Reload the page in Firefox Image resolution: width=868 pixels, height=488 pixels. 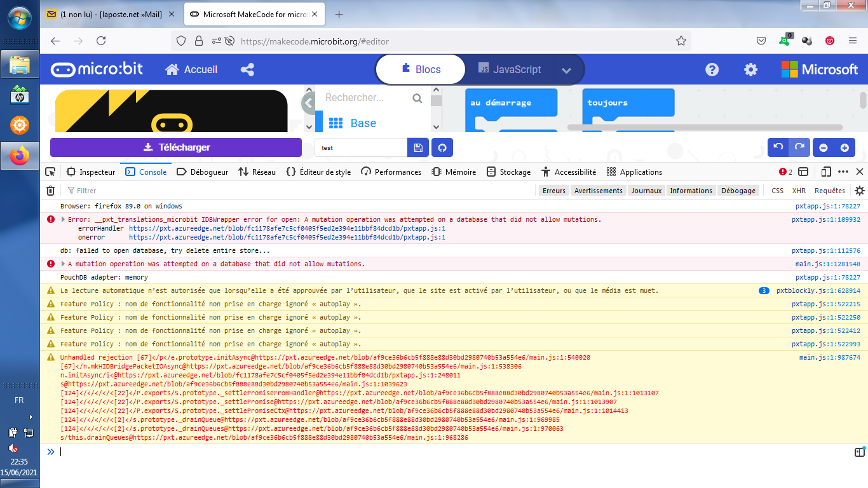pos(101,41)
